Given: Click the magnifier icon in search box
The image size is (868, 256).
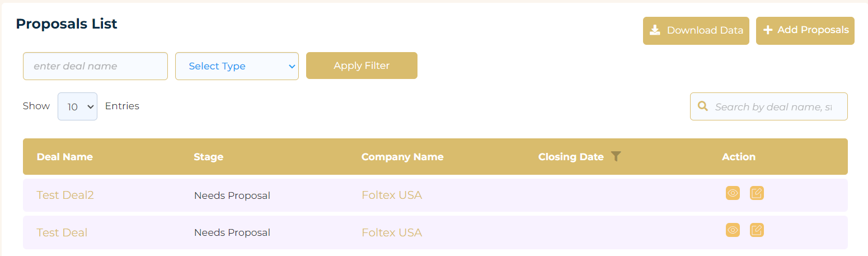Looking at the screenshot, I should pyautogui.click(x=702, y=106).
